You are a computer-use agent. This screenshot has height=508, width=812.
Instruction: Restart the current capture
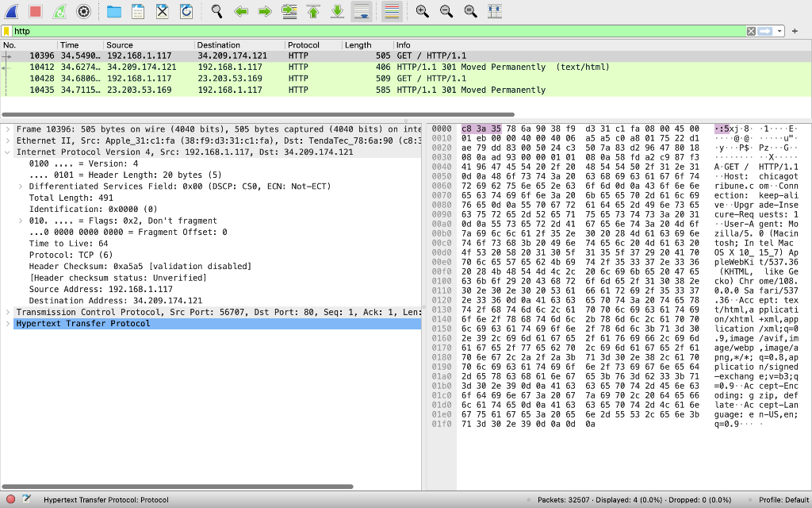(x=59, y=11)
